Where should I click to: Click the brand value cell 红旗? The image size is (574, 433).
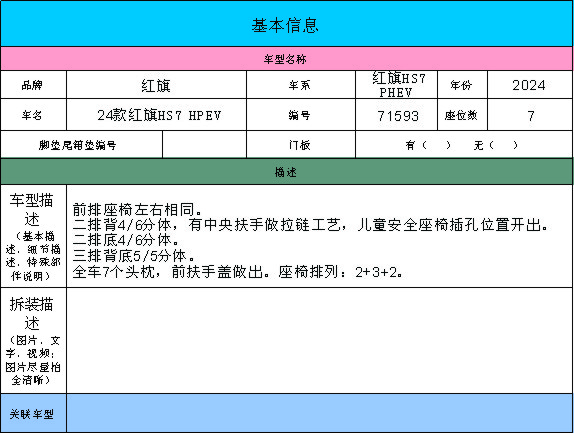156,85
